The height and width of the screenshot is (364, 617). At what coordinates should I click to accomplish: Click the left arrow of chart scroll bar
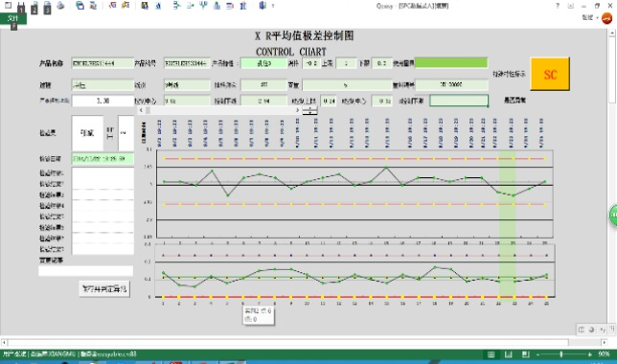tap(141, 110)
